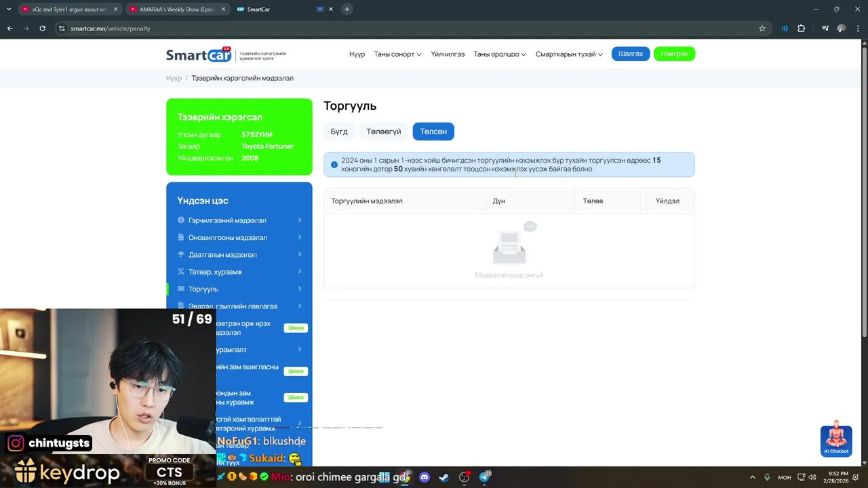Click the Нүүр breadcrumb link
868x488 pixels.
(174, 78)
